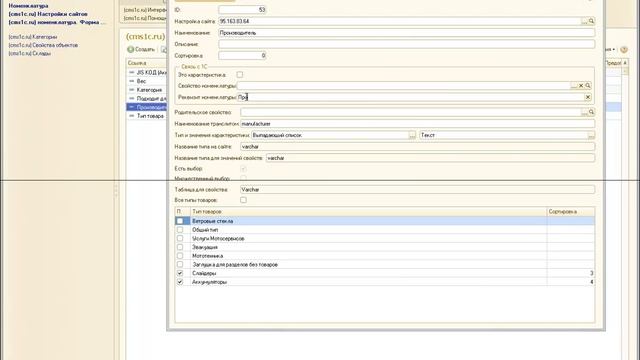Viewport: 640px width, 360px height.
Task: Select the Производитель row in background list
Action: [147, 107]
